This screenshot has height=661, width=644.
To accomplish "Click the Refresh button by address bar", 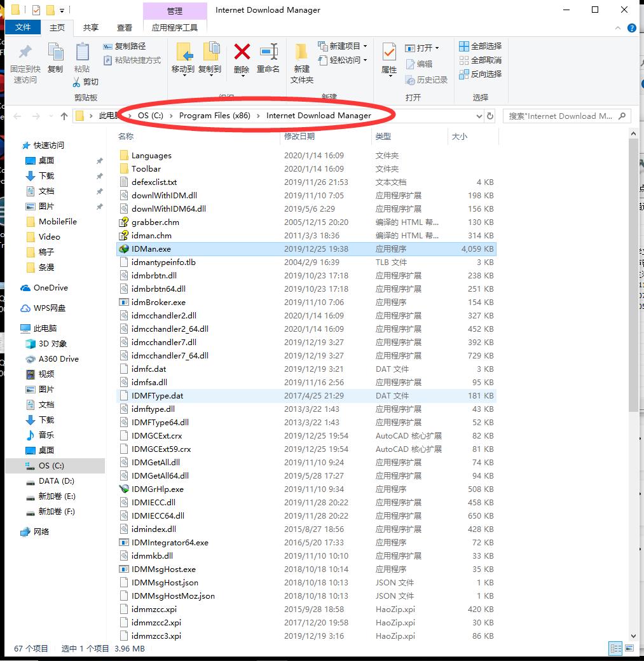I will click(490, 116).
